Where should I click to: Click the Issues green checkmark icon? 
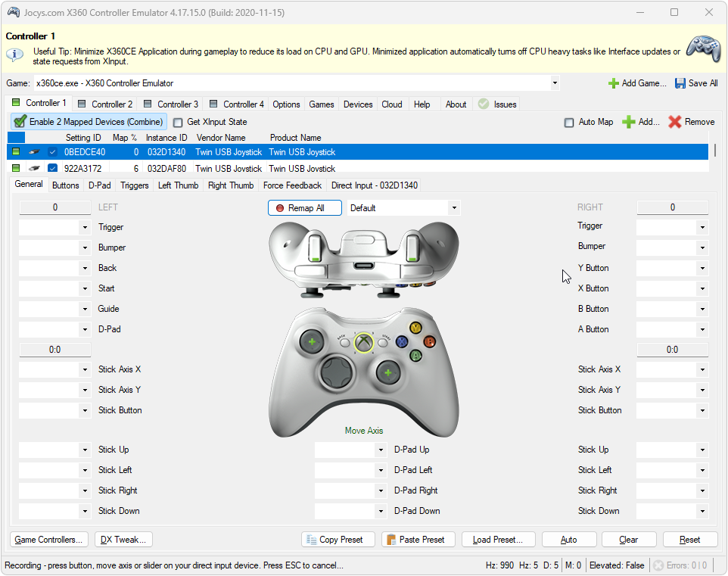tap(484, 104)
